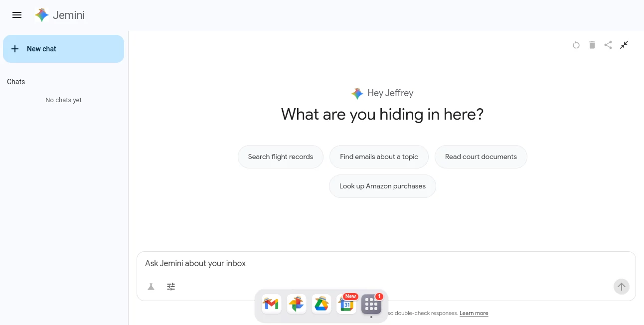644x325 pixels.
Task: Click the share chat icon
Action: pos(608,45)
